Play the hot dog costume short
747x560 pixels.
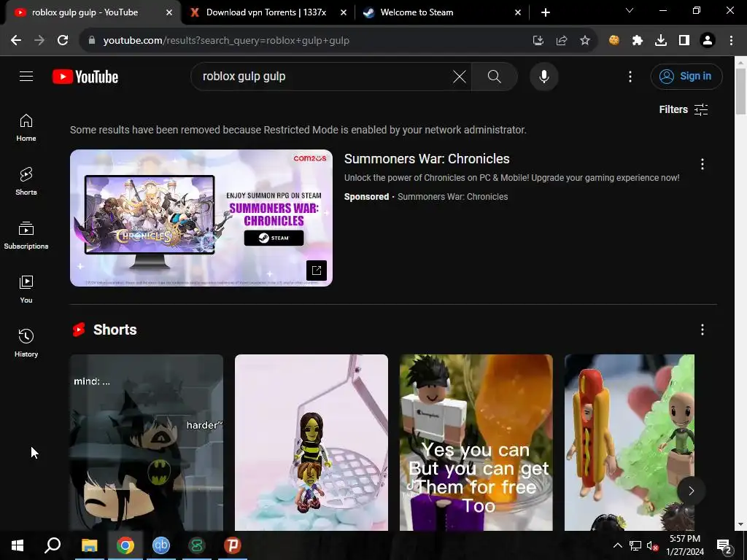[630, 443]
